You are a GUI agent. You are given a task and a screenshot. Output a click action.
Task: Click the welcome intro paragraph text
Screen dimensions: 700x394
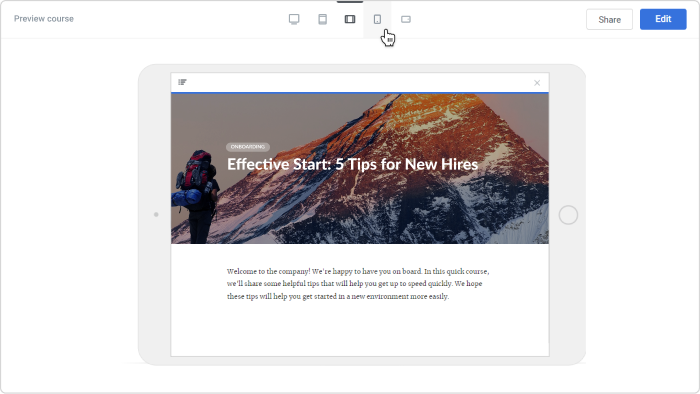[358, 284]
